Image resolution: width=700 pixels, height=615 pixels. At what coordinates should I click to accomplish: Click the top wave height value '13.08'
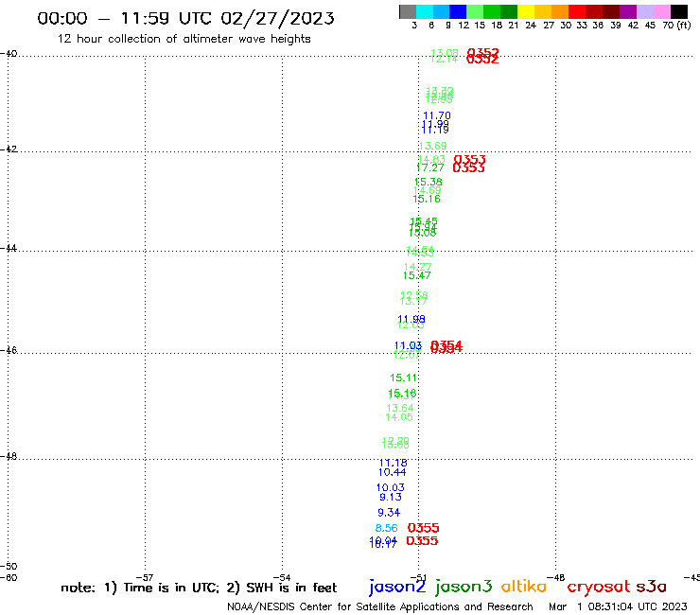pyautogui.click(x=445, y=53)
